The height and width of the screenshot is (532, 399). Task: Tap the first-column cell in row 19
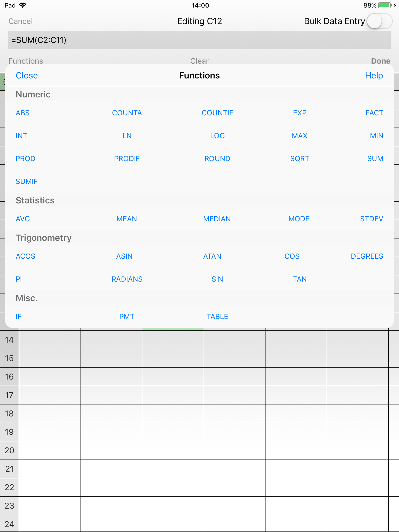click(x=50, y=432)
